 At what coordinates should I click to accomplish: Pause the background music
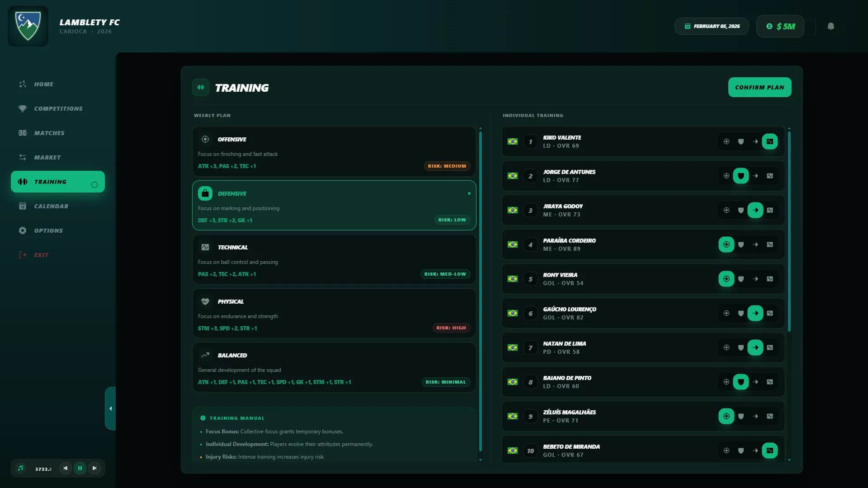(80, 468)
